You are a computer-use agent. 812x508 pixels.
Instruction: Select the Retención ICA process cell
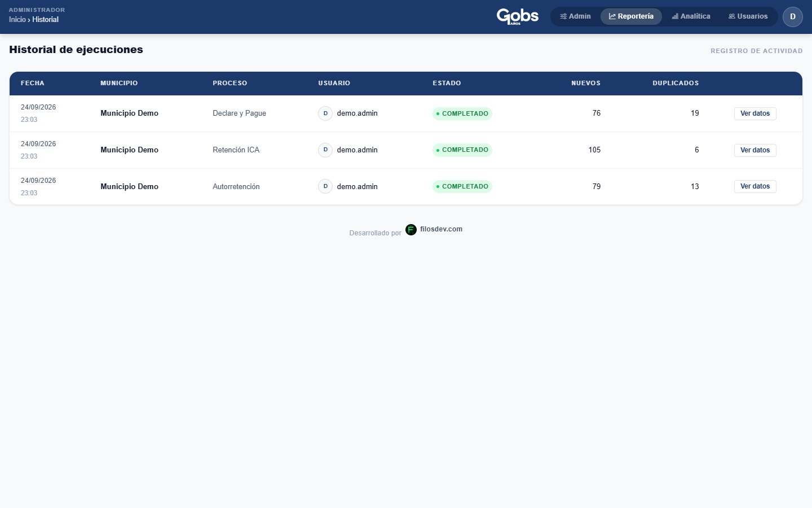pos(236,150)
